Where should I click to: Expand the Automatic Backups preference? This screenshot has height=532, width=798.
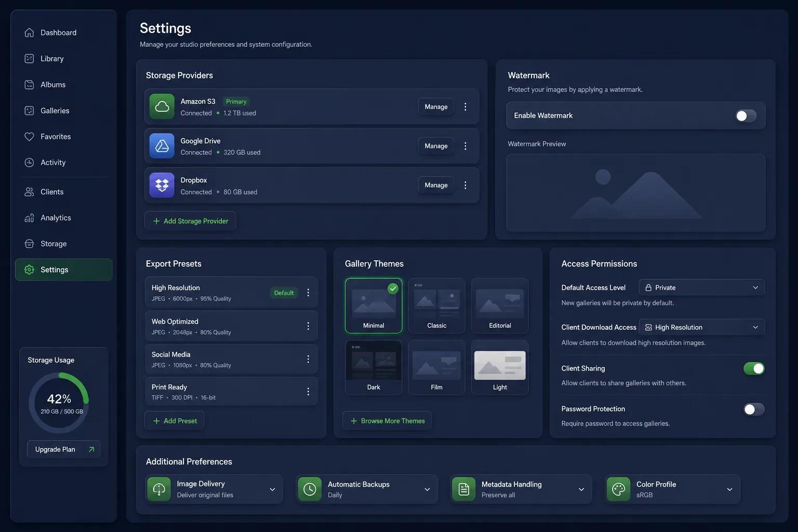[x=427, y=489]
